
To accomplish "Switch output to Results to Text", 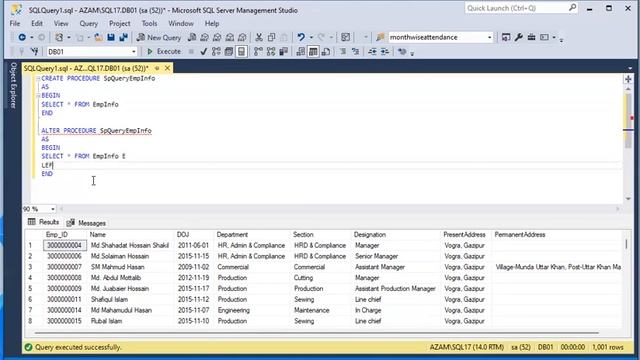I will (x=300, y=52).
